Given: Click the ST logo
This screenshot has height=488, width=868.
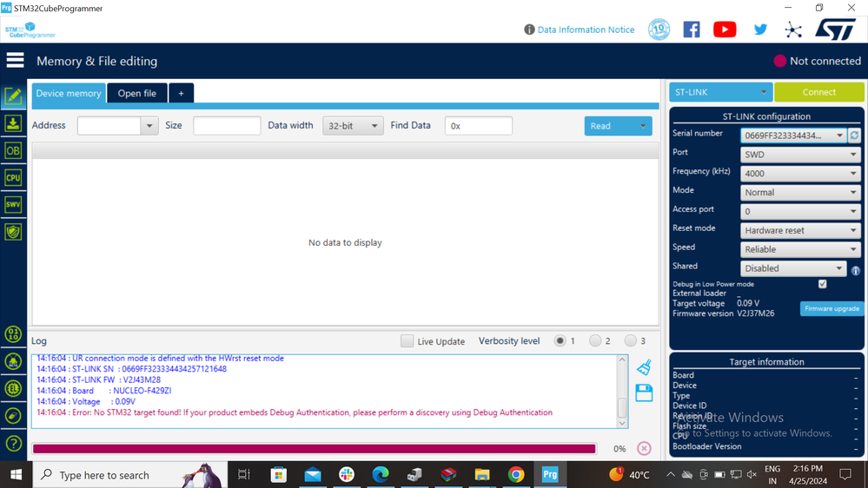Looking at the screenshot, I should click(x=836, y=30).
